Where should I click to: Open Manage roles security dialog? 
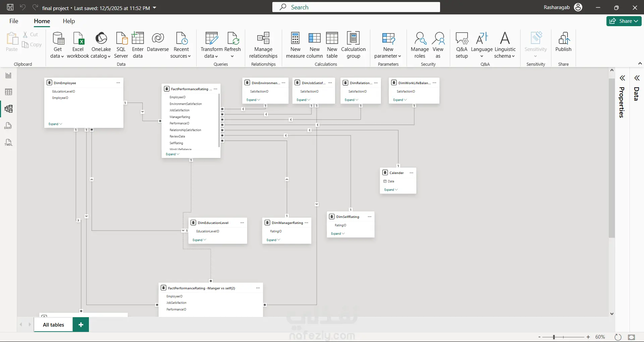tap(420, 45)
